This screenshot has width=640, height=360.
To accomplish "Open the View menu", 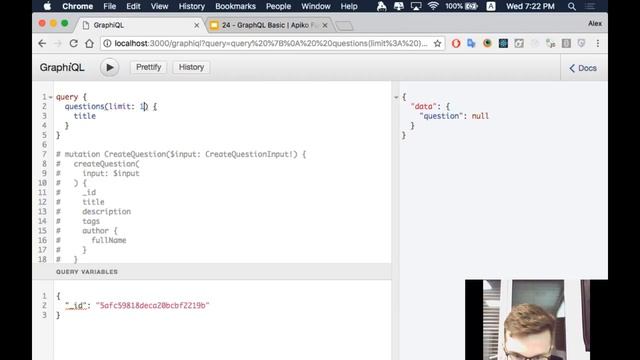I will (x=159, y=6).
